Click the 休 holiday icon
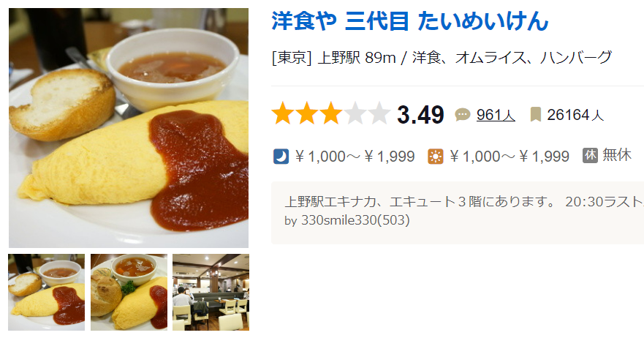 (x=590, y=155)
